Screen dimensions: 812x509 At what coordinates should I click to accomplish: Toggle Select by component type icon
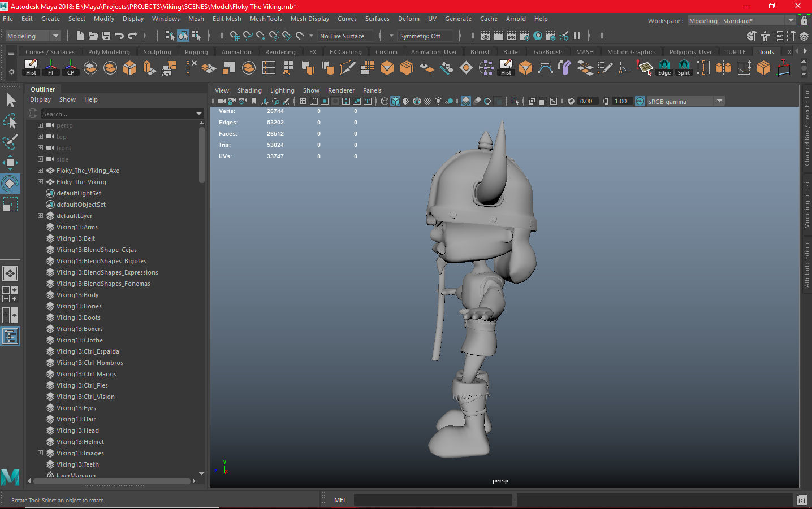[x=196, y=36]
